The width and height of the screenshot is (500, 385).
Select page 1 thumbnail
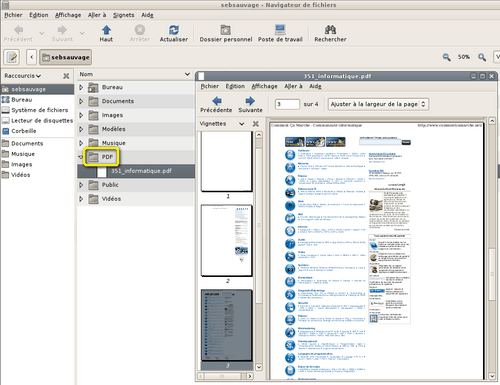[226, 162]
